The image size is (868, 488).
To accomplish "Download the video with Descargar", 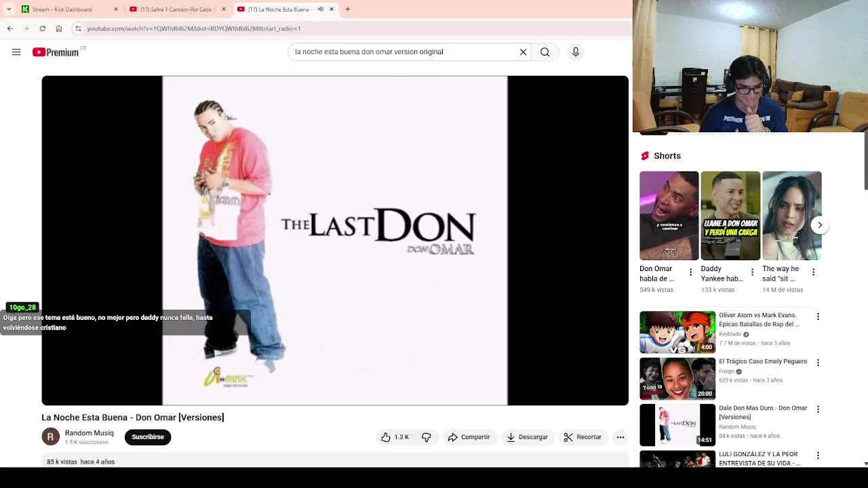I will (527, 437).
